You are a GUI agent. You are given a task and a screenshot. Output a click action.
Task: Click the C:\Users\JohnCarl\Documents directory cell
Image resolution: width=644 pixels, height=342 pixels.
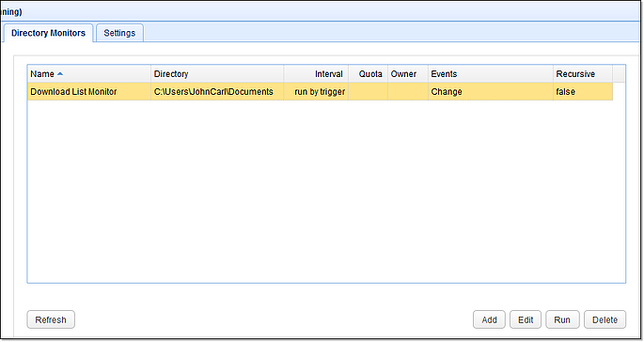(x=217, y=91)
